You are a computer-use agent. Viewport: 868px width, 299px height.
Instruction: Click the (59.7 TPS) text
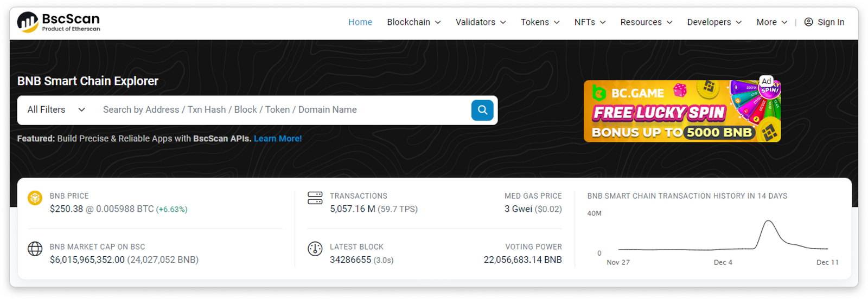coord(398,209)
